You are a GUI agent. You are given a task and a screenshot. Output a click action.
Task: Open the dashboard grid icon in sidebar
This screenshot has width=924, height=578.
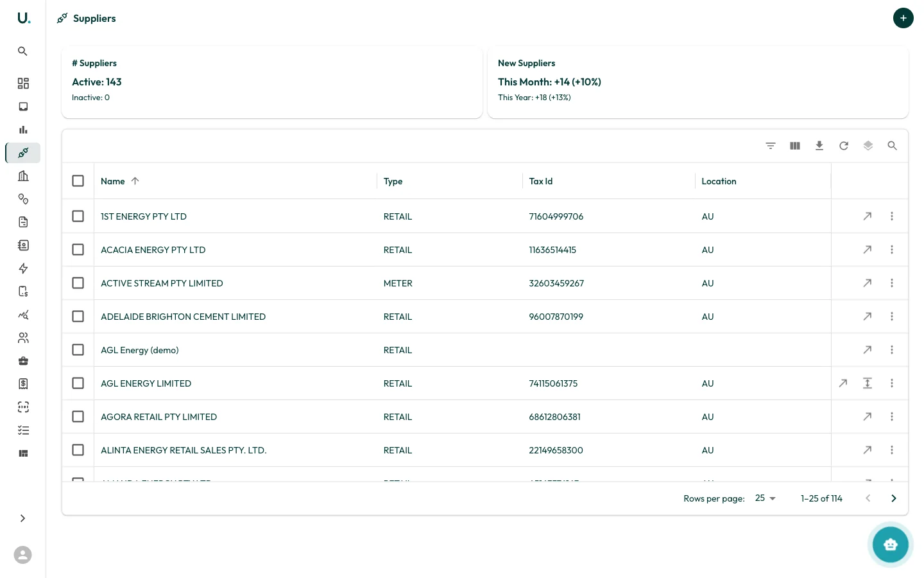[x=23, y=83]
